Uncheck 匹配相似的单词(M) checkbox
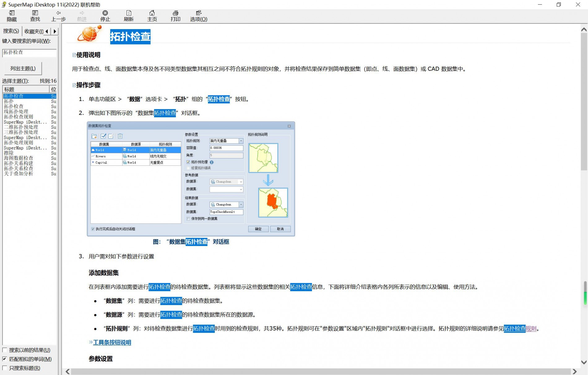Viewport: 588px width, 375px height. pyautogui.click(x=5, y=359)
